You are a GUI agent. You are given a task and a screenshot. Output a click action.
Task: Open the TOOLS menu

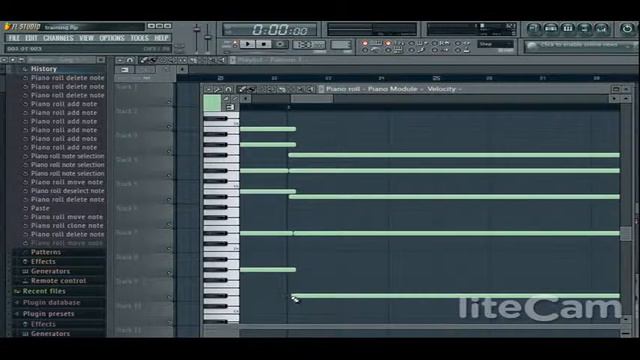tap(139, 38)
